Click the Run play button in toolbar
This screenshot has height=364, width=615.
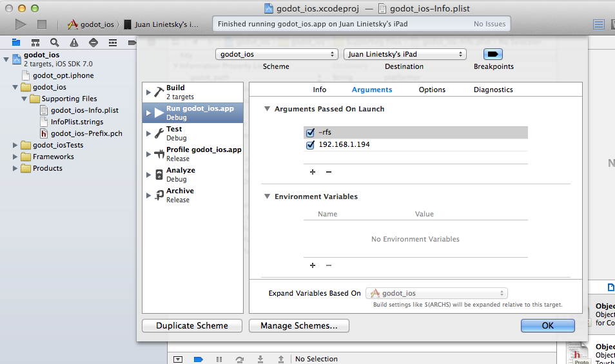[21, 24]
